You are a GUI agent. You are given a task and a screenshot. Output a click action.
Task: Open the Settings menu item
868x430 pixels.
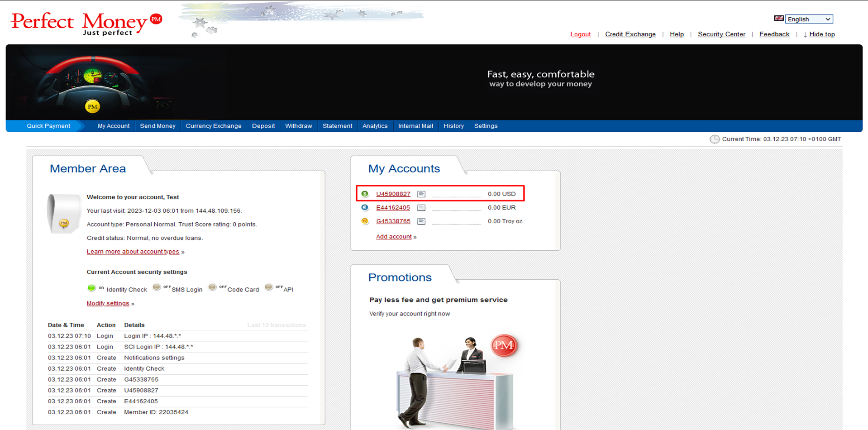tap(486, 126)
